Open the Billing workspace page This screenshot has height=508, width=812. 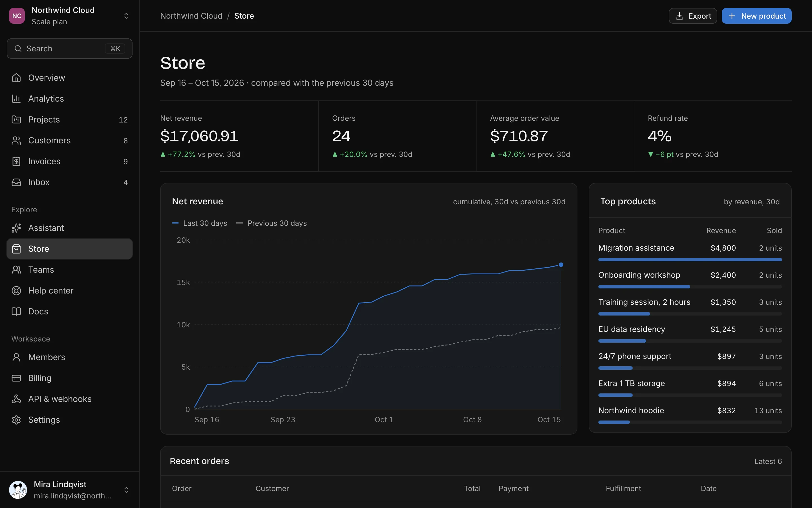point(69,378)
